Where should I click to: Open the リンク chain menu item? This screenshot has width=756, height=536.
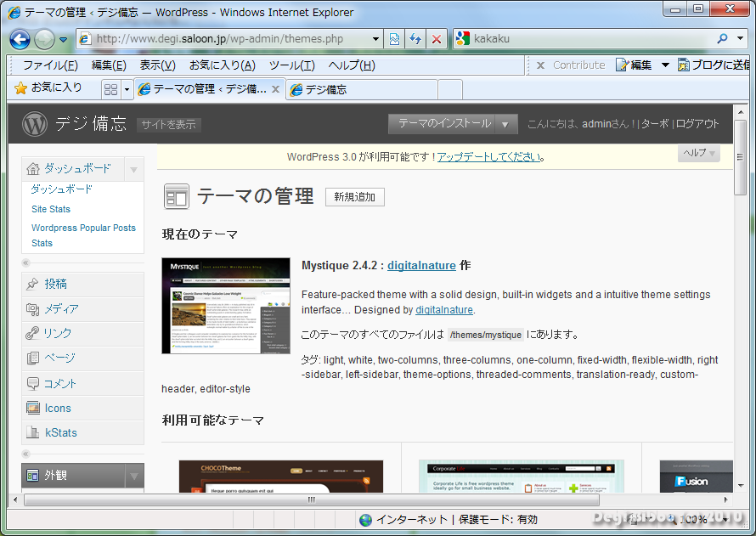pyautogui.click(x=82, y=333)
